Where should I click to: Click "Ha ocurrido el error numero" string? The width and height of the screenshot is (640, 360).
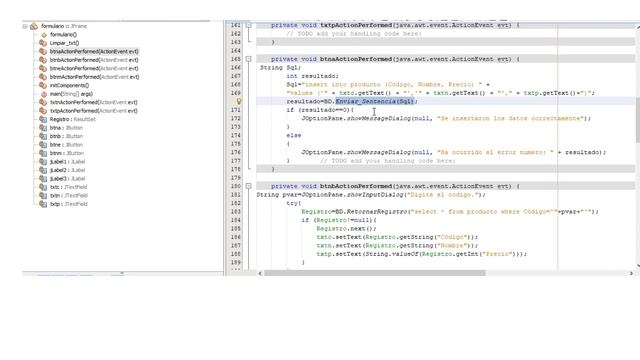click(495, 152)
